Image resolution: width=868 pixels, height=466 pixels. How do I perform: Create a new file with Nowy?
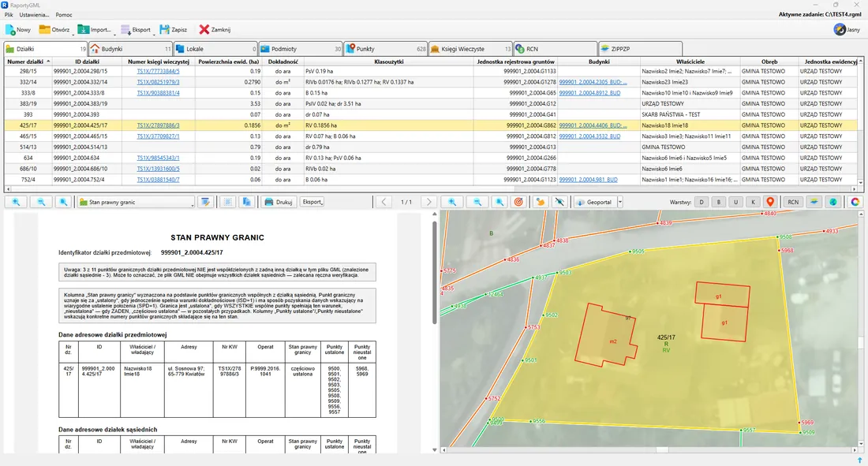click(x=18, y=30)
